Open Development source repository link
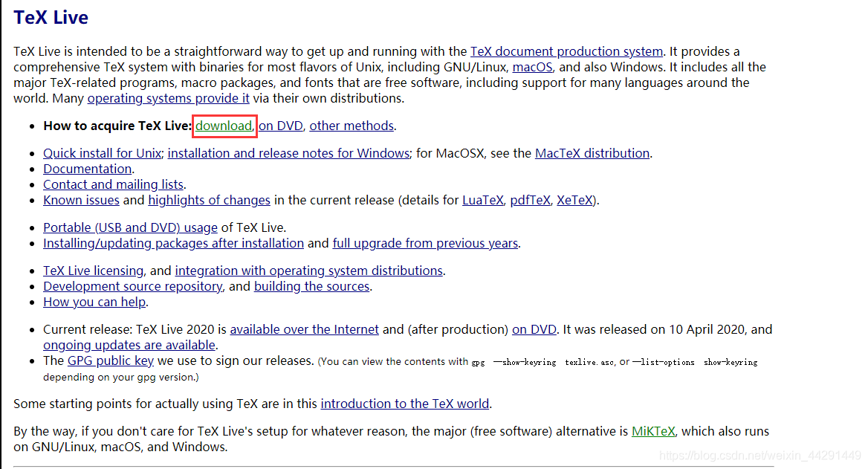This screenshot has height=469, width=868. point(133,286)
